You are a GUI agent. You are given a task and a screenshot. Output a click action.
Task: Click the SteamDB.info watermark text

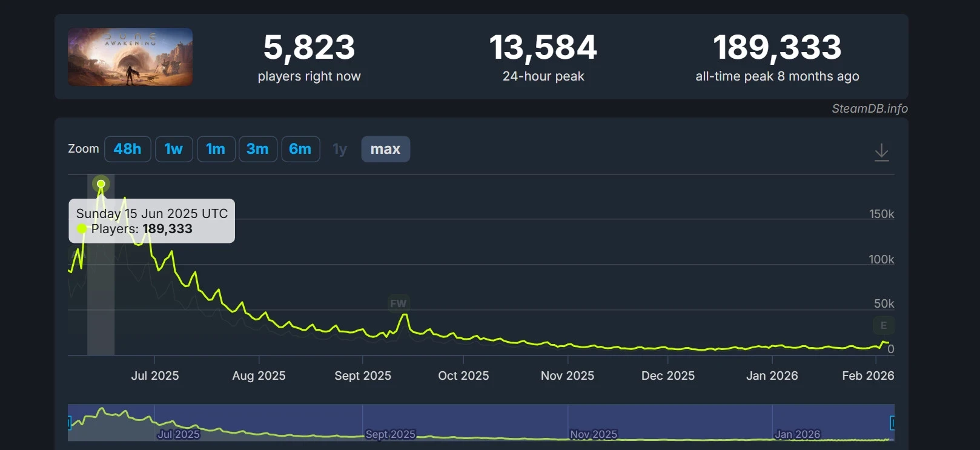click(x=869, y=108)
